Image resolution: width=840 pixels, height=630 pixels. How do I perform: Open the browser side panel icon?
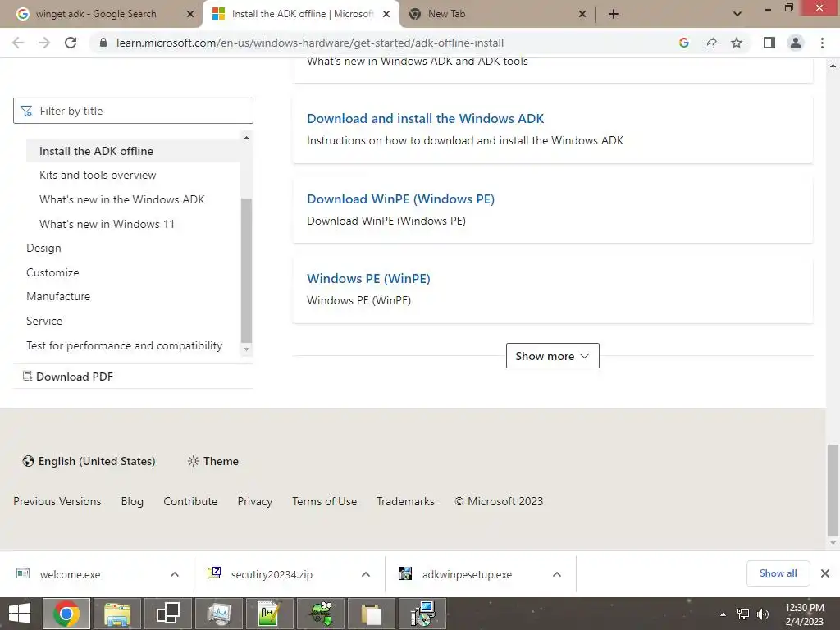click(769, 43)
